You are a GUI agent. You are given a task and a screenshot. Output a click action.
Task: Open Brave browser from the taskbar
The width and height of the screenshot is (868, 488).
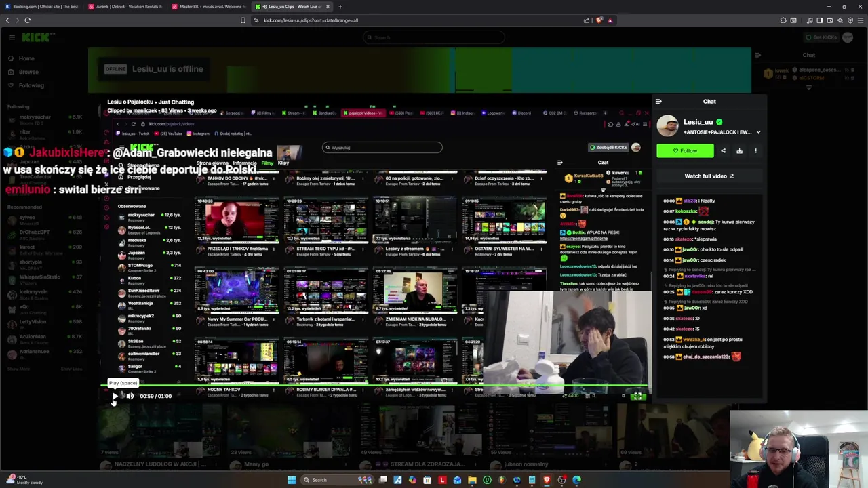tap(547, 480)
